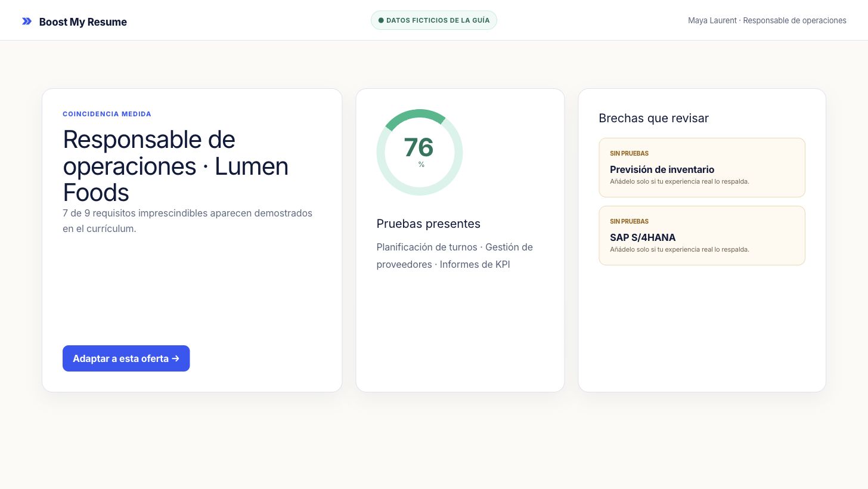The height and width of the screenshot is (489, 868).
Task: Click the advice text under Previsión de inventario
Action: 680,181
